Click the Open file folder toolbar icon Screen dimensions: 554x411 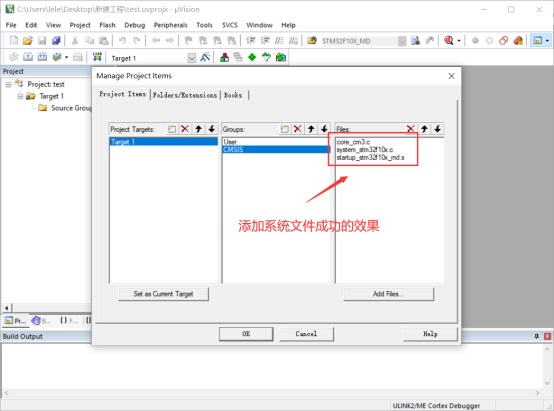(28, 41)
